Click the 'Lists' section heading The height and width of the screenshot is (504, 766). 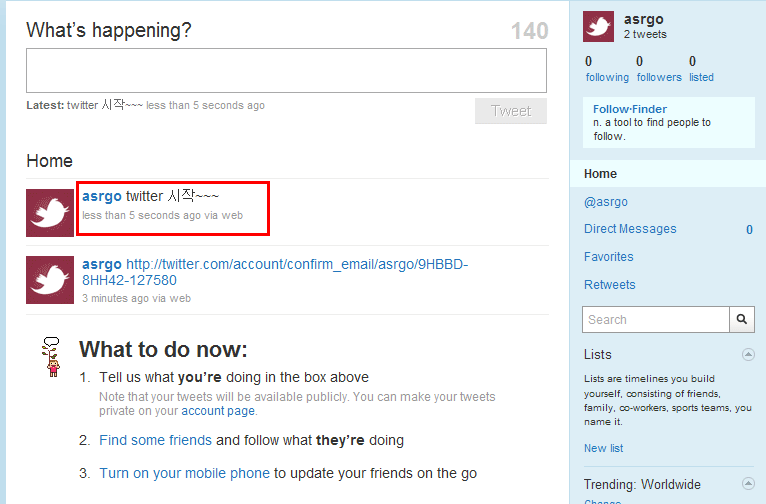597,355
